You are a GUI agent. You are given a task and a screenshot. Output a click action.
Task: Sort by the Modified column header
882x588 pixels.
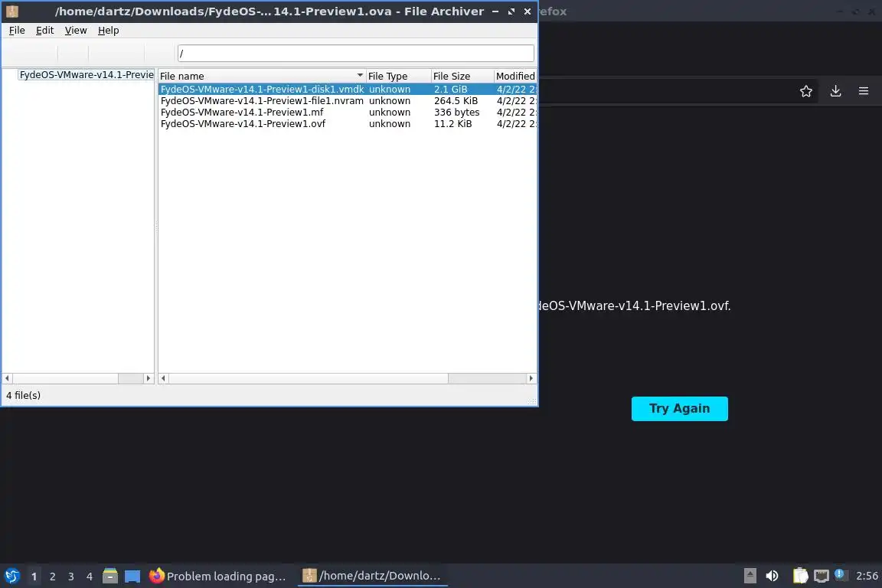(x=515, y=76)
